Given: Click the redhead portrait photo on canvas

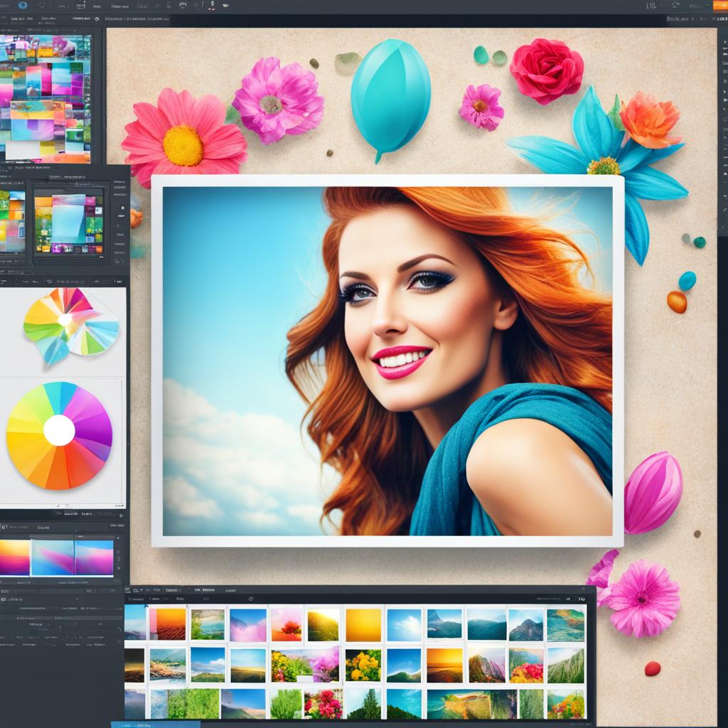Looking at the screenshot, I should 387,360.
